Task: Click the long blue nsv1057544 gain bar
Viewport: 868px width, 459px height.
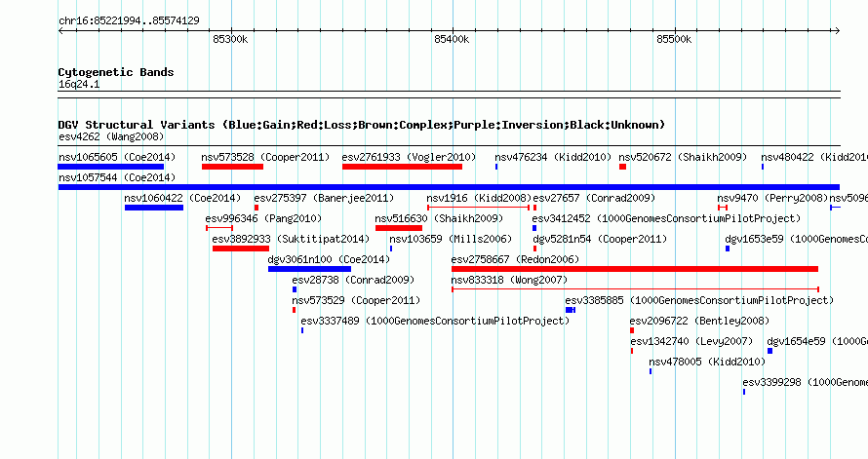Action: point(449,187)
